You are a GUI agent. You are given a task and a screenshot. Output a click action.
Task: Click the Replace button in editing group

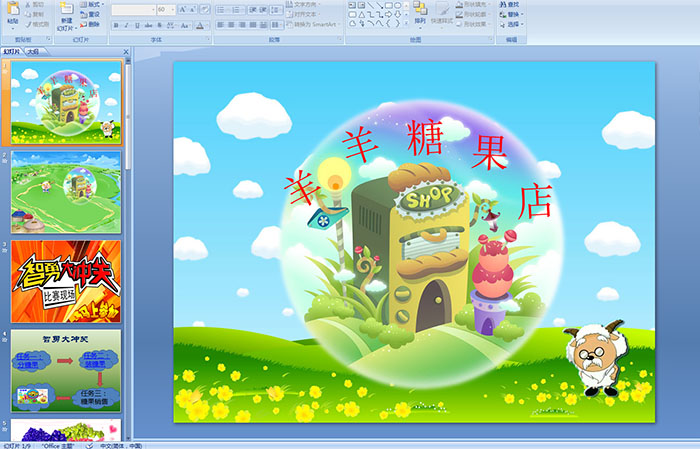coord(511,16)
